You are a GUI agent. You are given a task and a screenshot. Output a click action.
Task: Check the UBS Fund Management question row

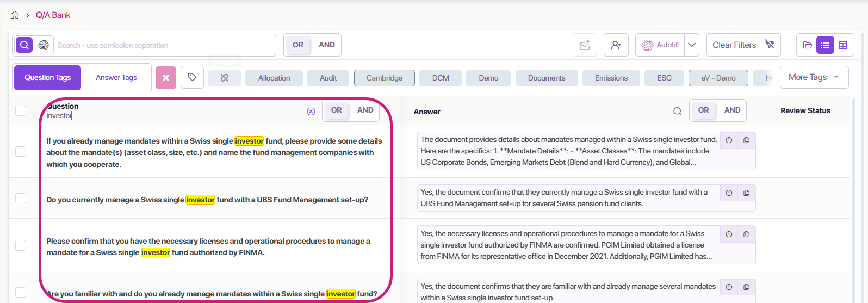[21, 198]
